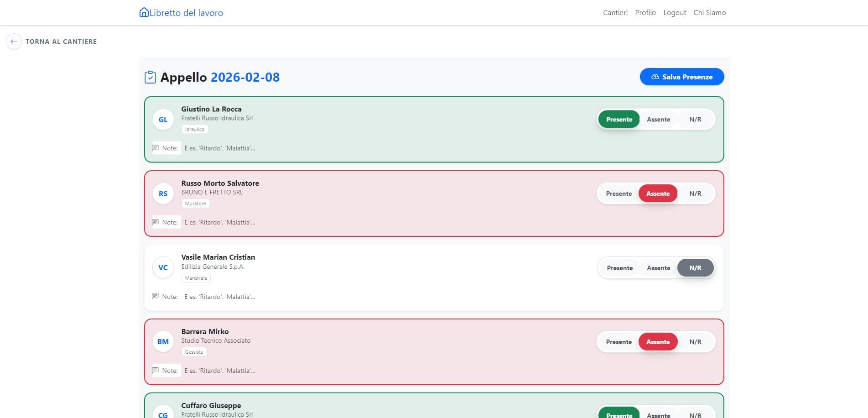Click the back arrow icon near Torna al Cantiere
This screenshot has width=868, height=418.
14,41
